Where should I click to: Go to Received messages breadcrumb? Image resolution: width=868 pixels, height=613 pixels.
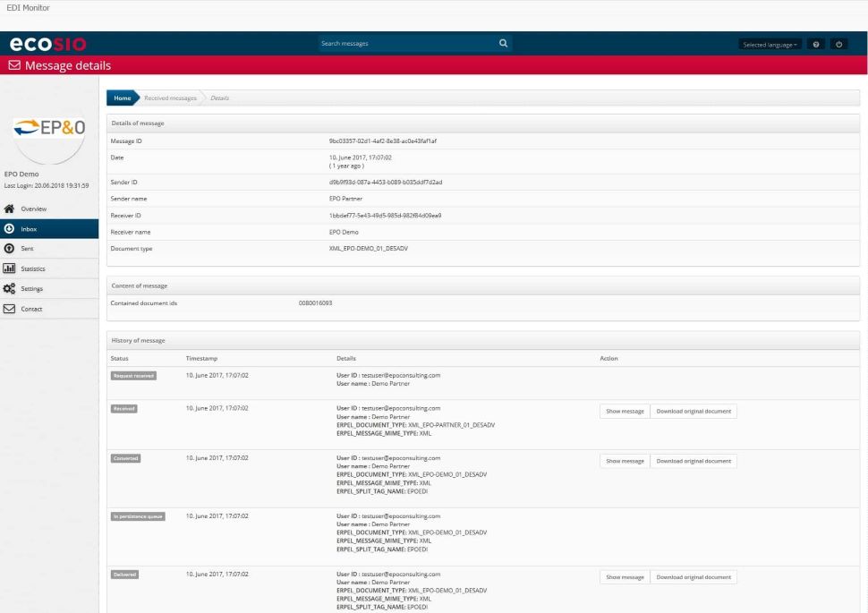[170, 98]
